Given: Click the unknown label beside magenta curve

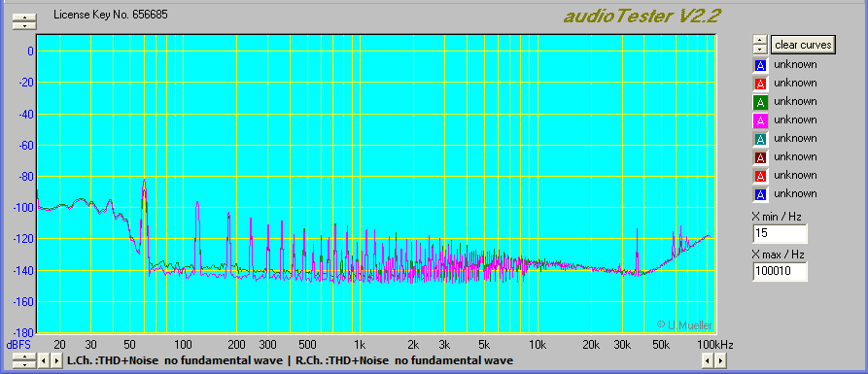Looking at the screenshot, I should pyautogui.click(x=795, y=119).
